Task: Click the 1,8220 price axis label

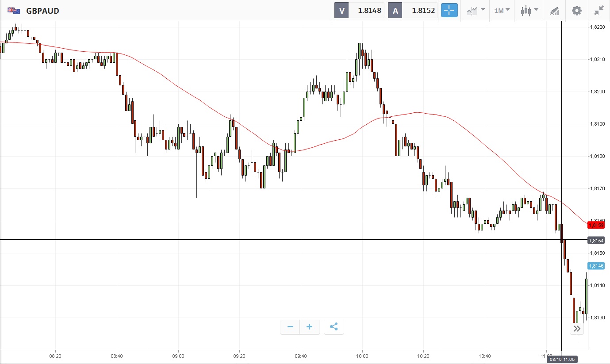Action: (x=597, y=27)
